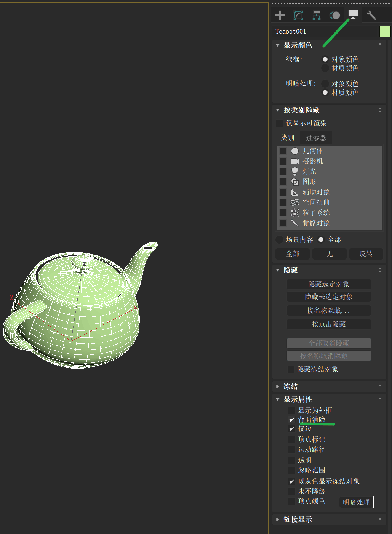Click the 明暗处理 button beside 顶点颜色
This screenshot has width=392, height=534.
click(x=356, y=502)
